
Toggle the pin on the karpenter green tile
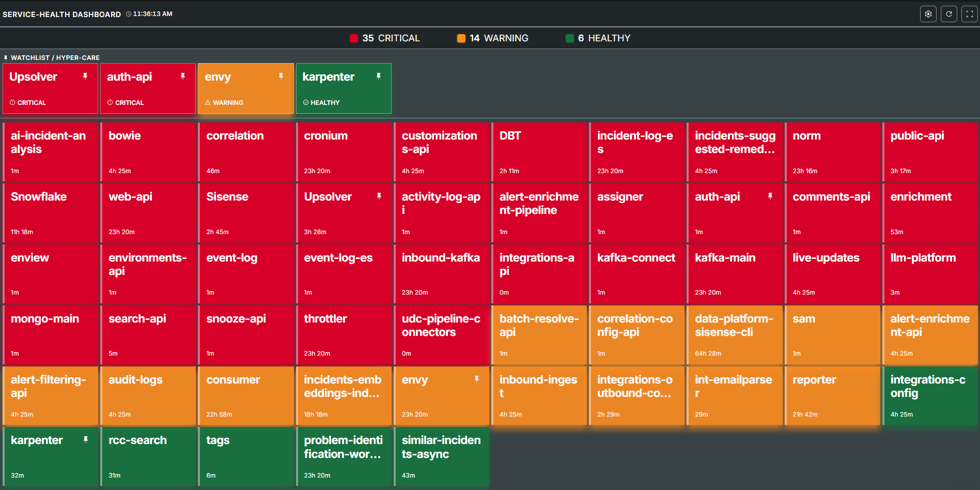tap(85, 439)
